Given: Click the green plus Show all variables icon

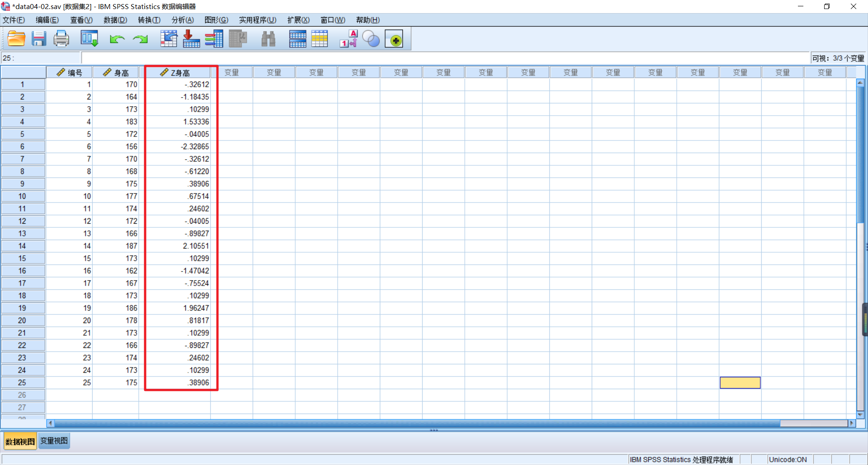Looking at the screenshot, I should 394,39.
